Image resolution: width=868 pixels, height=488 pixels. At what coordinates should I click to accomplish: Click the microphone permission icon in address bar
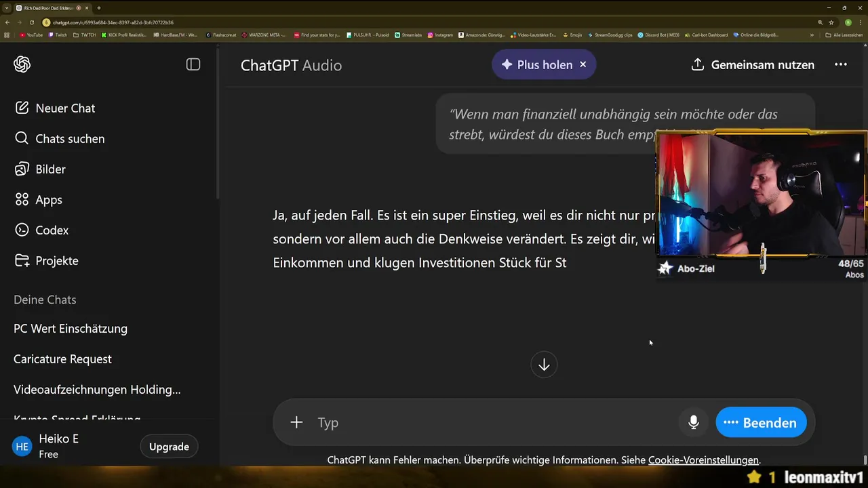(x=46, y=22)
